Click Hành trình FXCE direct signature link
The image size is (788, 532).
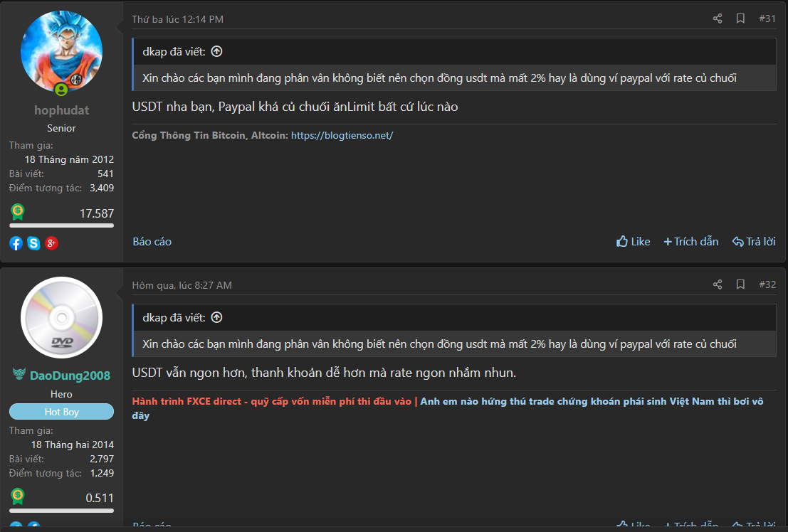[271, 401]
